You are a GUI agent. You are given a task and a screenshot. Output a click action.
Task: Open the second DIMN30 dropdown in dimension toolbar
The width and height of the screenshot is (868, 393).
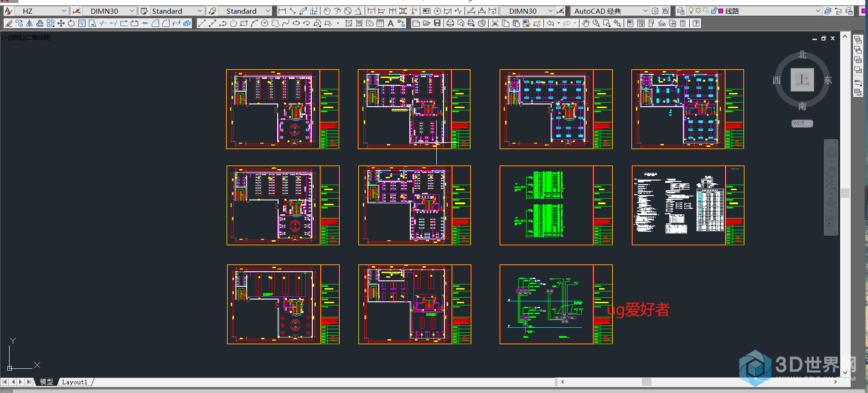pos(528,11)
